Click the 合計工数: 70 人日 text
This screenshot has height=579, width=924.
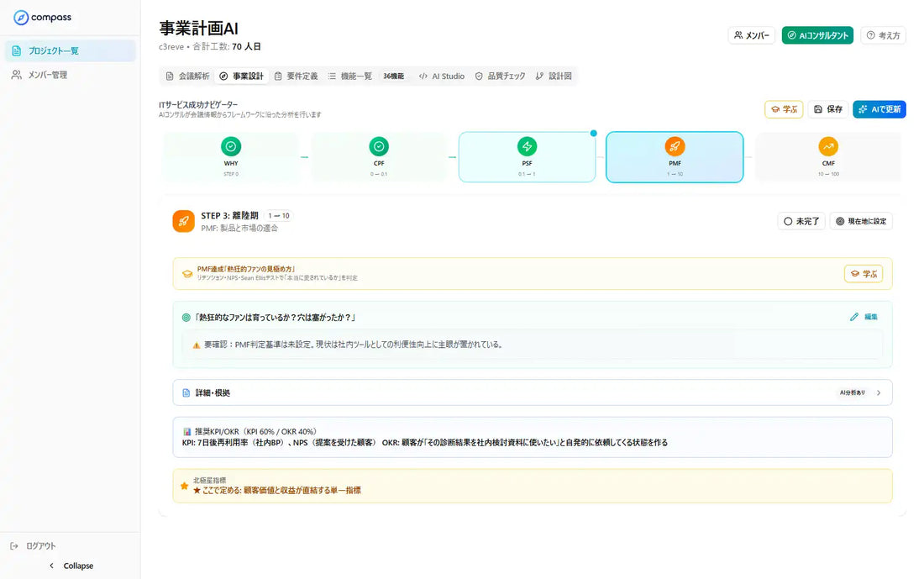(227, 46)
